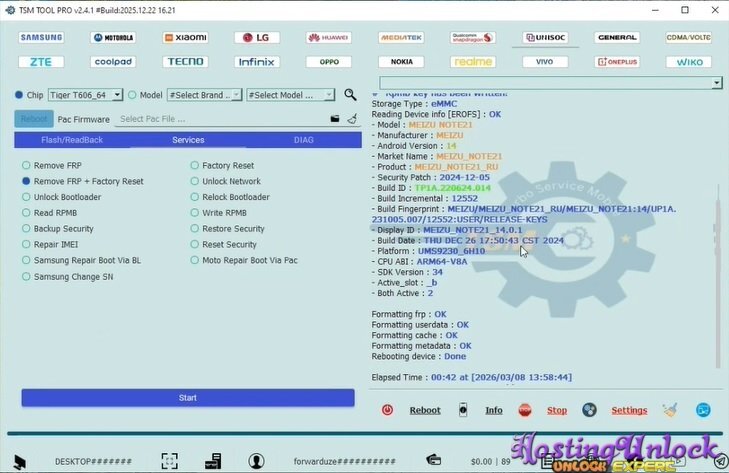Choose the ZTE brand logo
Viewport: 729px width, 473px height.
(x=41, y=62)
